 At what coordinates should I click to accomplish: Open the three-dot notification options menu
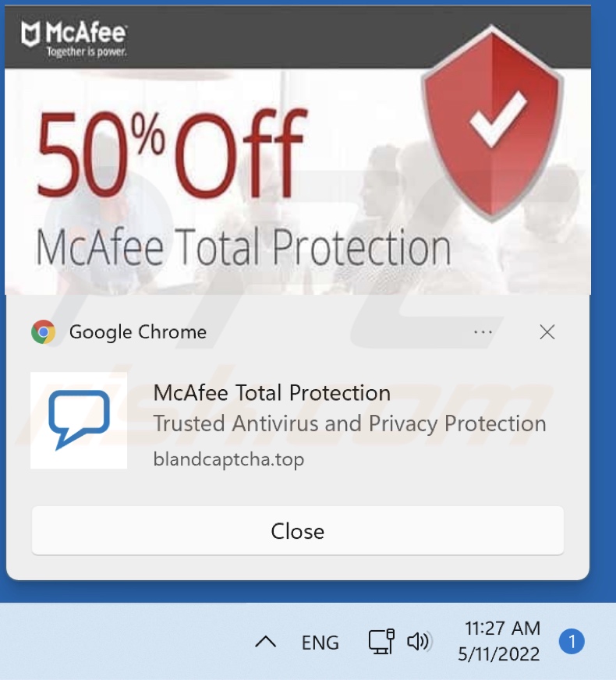[x=483, y=332]
